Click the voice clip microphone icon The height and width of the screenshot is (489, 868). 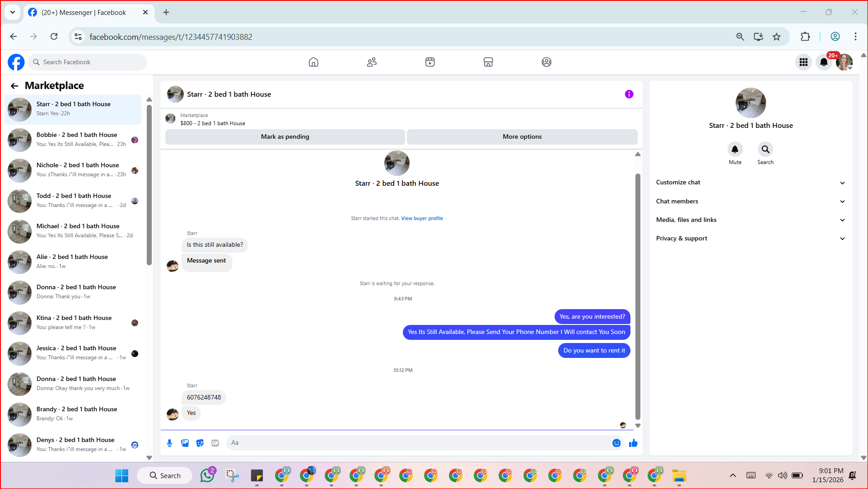[x=169, y=443]
